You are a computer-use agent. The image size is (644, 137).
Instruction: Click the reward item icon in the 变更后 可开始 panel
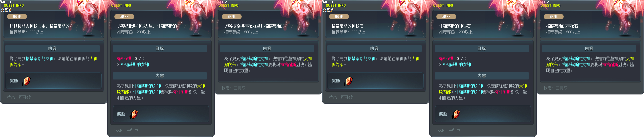coord(349,81)
